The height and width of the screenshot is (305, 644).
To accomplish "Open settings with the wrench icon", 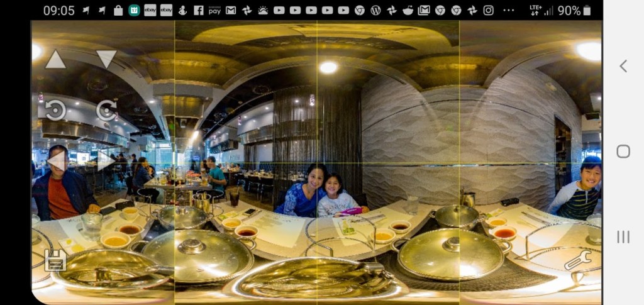I will tap(577, 260).
